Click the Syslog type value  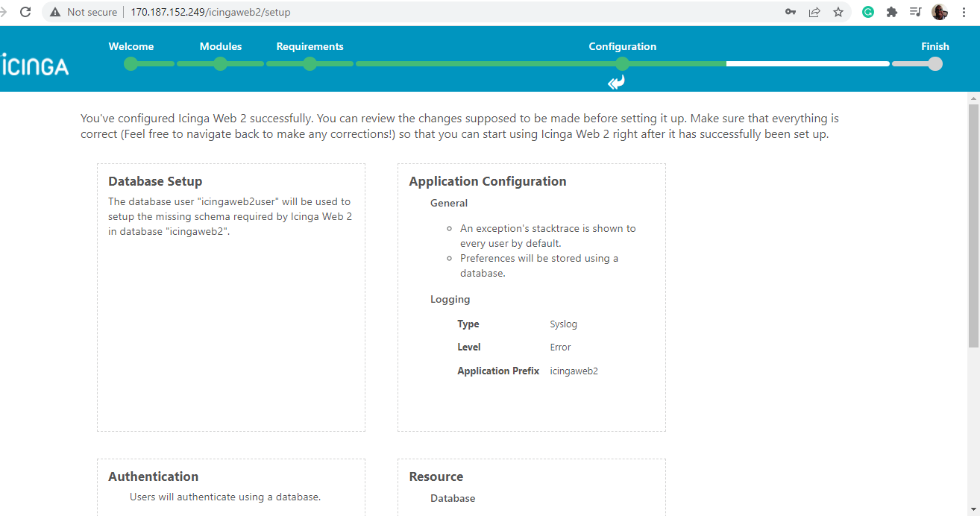564,324
